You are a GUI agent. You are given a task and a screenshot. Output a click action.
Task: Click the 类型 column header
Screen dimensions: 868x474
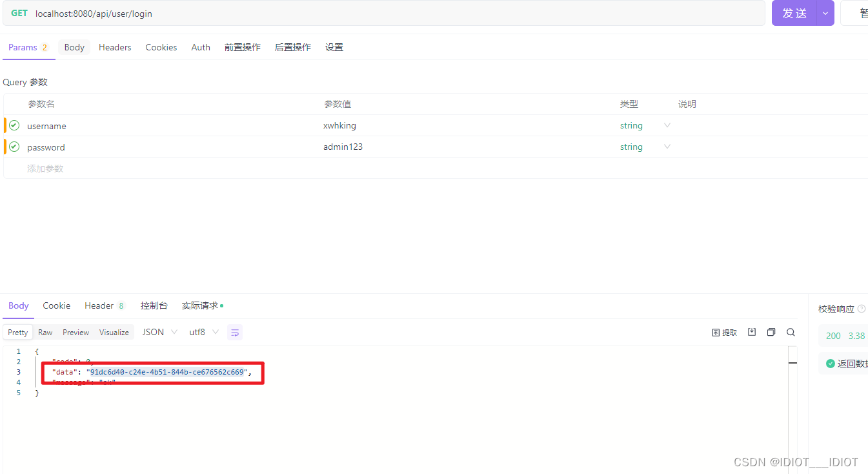629,104
